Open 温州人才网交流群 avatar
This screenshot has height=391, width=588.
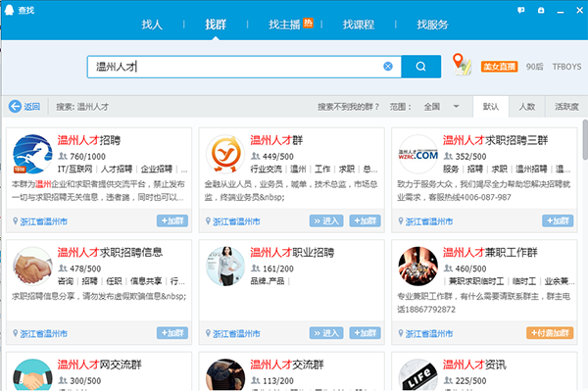(x=32, y=375)
